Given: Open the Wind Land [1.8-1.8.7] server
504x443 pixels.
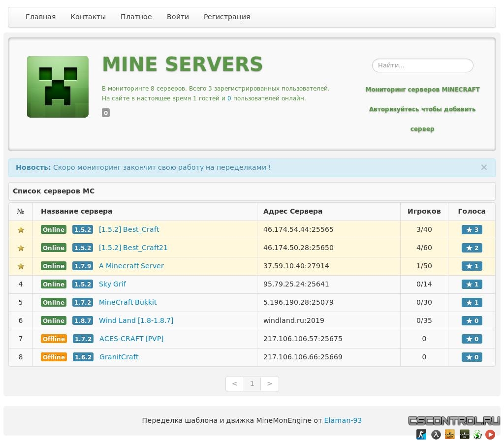Looking at the screenshot, I should pyautogui.click(x=136, y=320).
